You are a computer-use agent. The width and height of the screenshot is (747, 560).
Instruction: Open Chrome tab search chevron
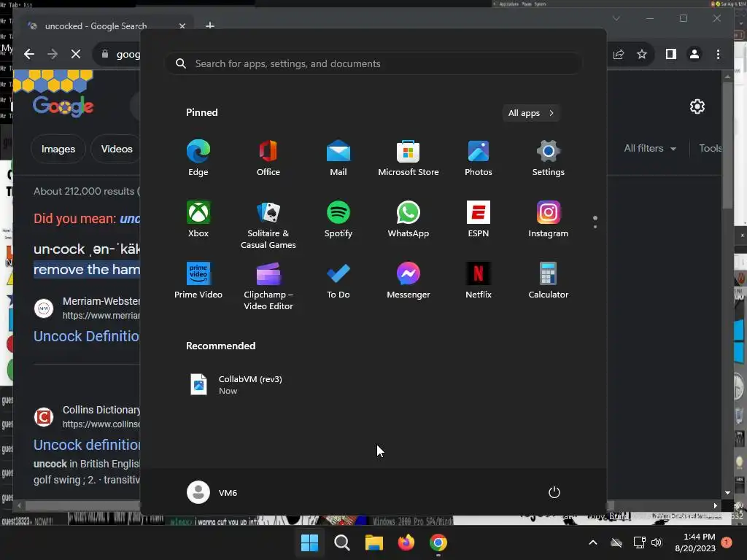[x=616, y=18]
